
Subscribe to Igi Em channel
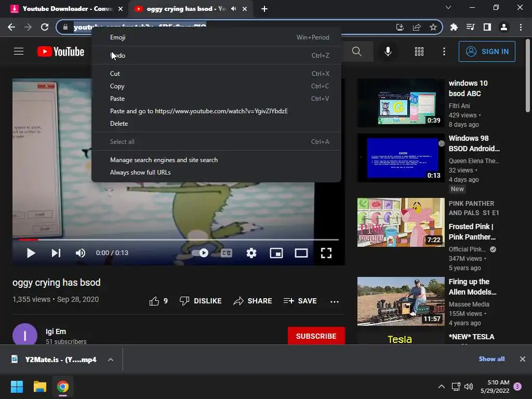[x=316, y=336]
